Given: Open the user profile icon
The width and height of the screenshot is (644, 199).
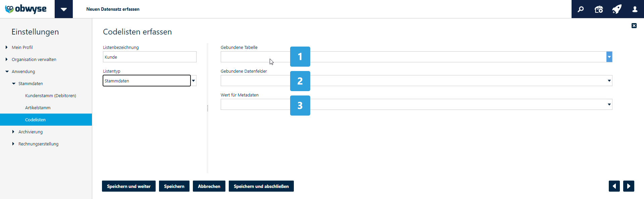Looking at the screenshot, I should [635, 9].
